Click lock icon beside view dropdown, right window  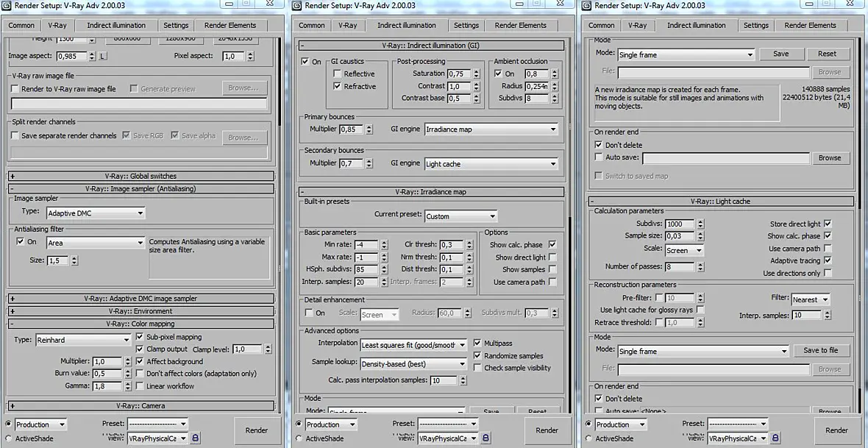click(776, 438)
